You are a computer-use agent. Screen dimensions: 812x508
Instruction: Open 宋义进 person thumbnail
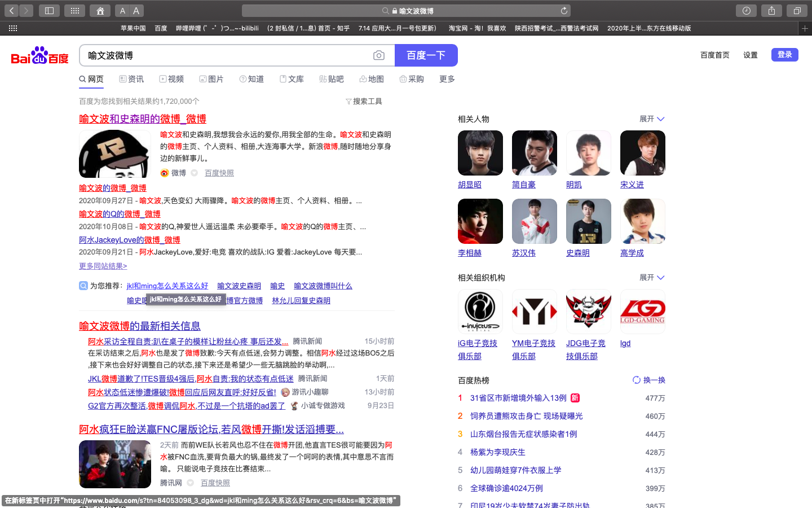click(x=643, y=153)
